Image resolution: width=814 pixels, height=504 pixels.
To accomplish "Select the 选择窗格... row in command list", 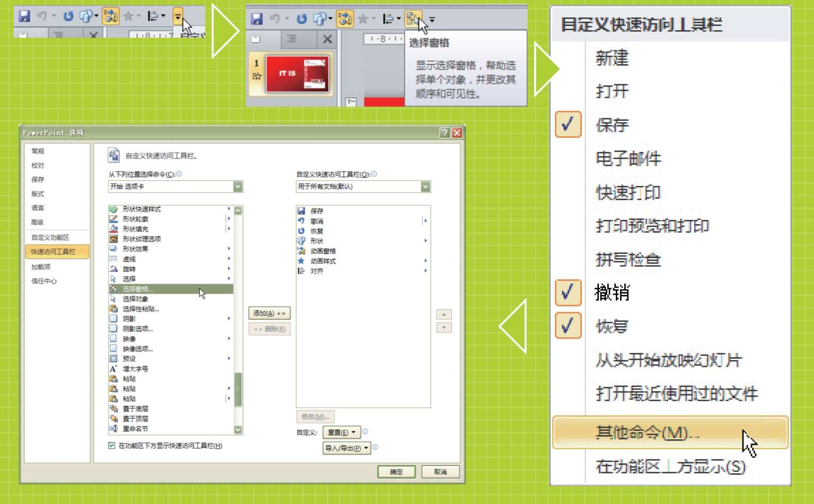I will click(171, 289).
